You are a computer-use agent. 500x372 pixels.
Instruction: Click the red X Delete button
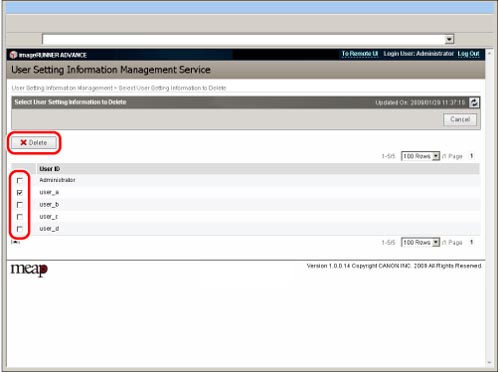(x=34, y=143)
